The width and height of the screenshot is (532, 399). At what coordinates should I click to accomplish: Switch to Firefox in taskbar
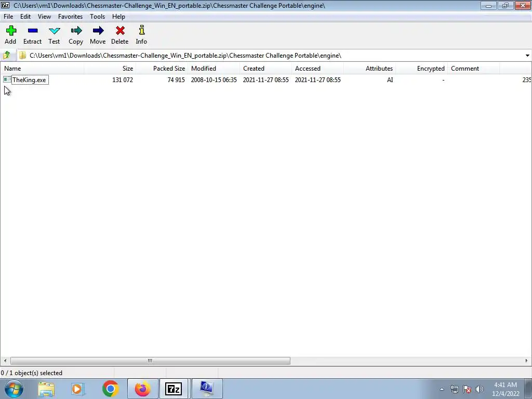point(142,389)
